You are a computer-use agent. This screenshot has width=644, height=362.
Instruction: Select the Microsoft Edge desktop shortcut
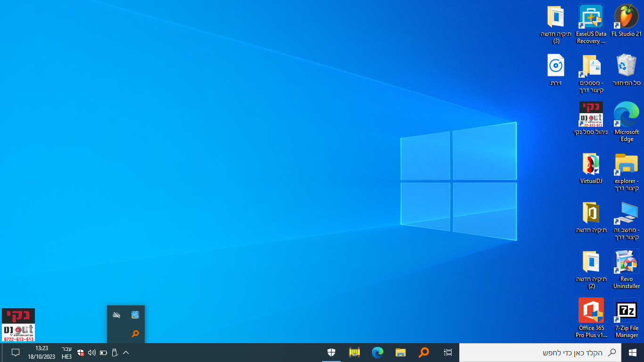click(627, 122)
